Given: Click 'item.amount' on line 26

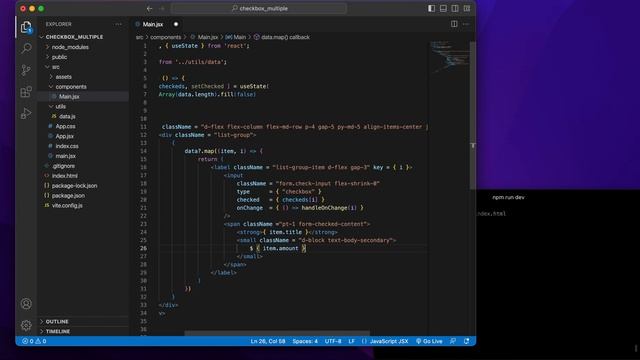Looking at the screenshot, I should coord(280,248).
